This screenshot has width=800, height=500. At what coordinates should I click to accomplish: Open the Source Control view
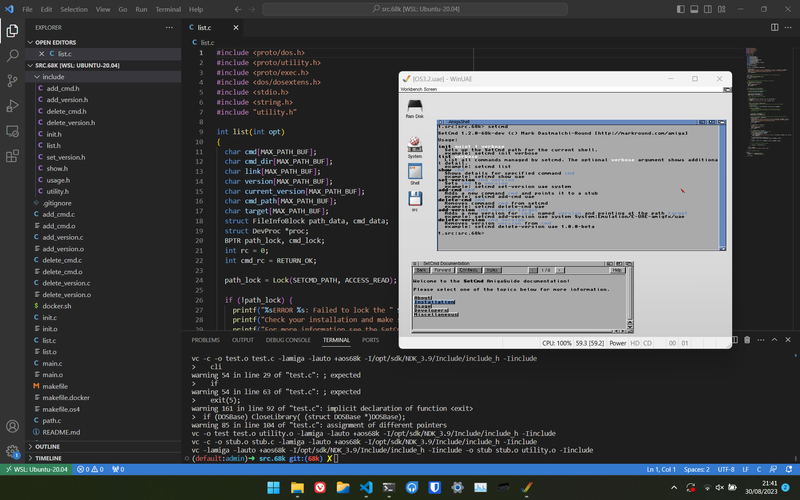(12, 79)
